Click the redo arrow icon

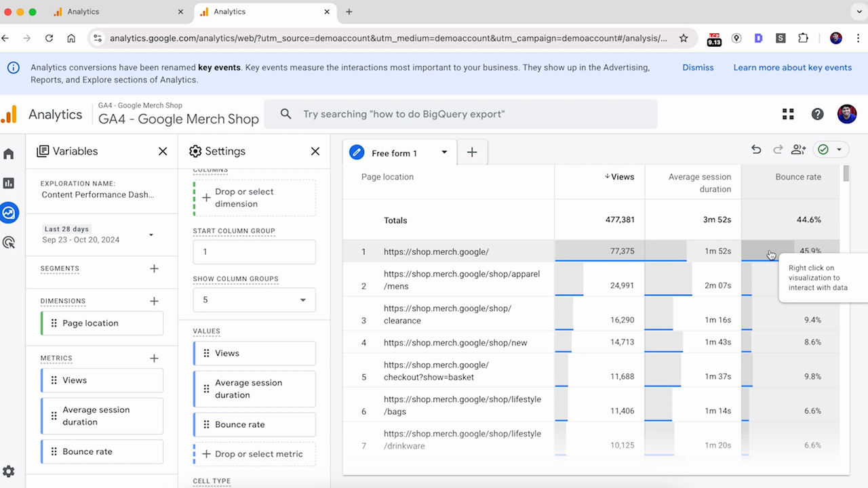point(778,150)
